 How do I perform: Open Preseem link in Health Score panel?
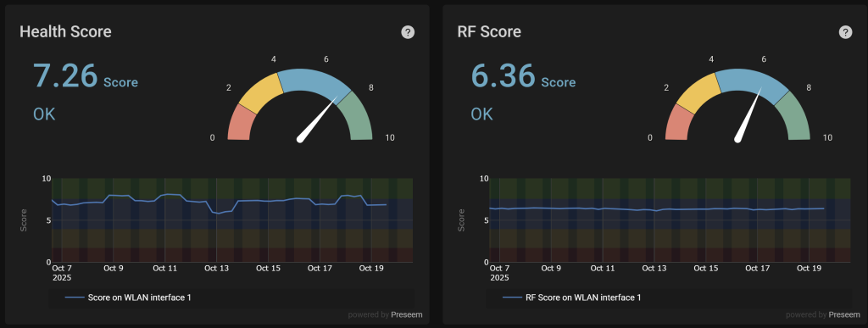pyautogui.click(x=407, y=314)
